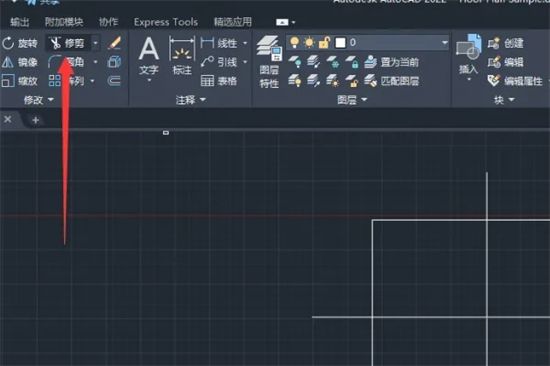Thaw all layers icon
Screen dimensions: 550x366
click(333, 81)
